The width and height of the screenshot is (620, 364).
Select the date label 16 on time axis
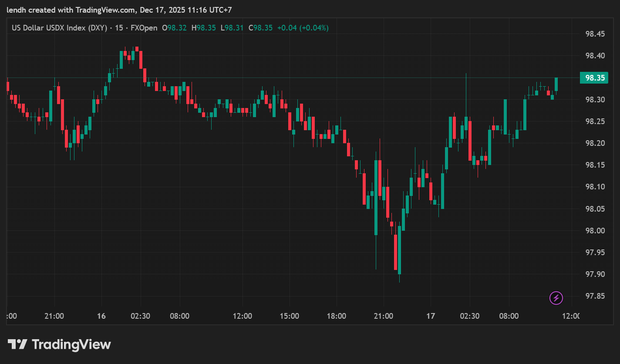101,316
